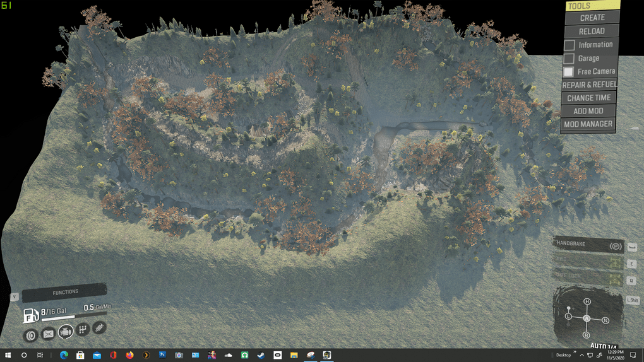Toggle the Handbrake parking icon

[x=615, y=246]
